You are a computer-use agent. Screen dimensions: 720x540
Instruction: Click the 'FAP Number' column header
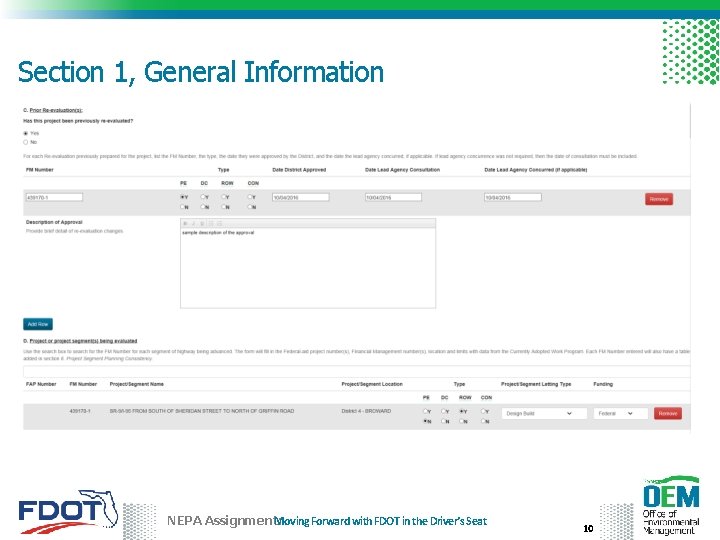coord(41,384)
